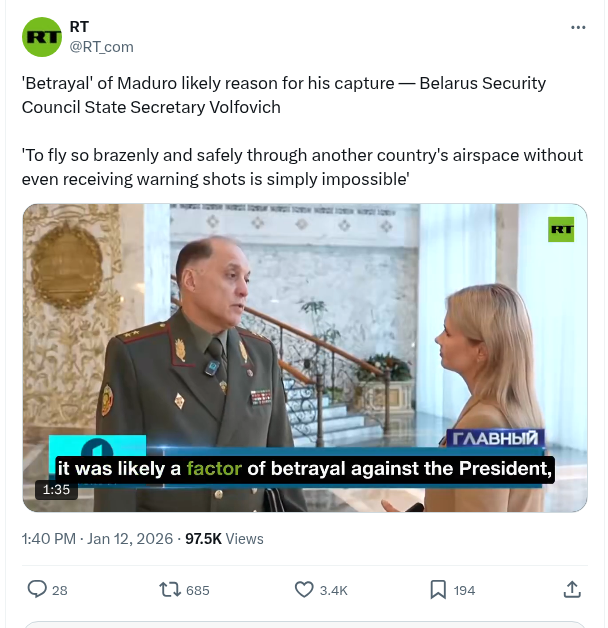Click the 194 bookmarks count

tap(464, 590)
